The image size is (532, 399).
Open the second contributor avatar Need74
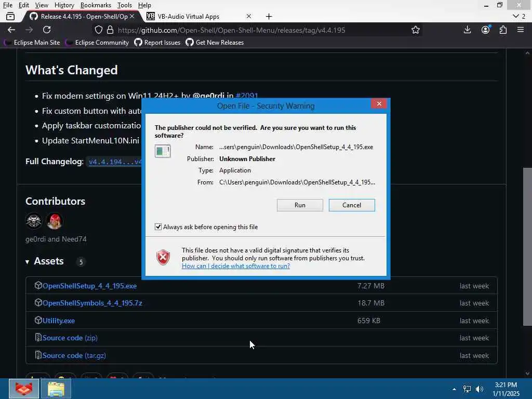point(54,221)
